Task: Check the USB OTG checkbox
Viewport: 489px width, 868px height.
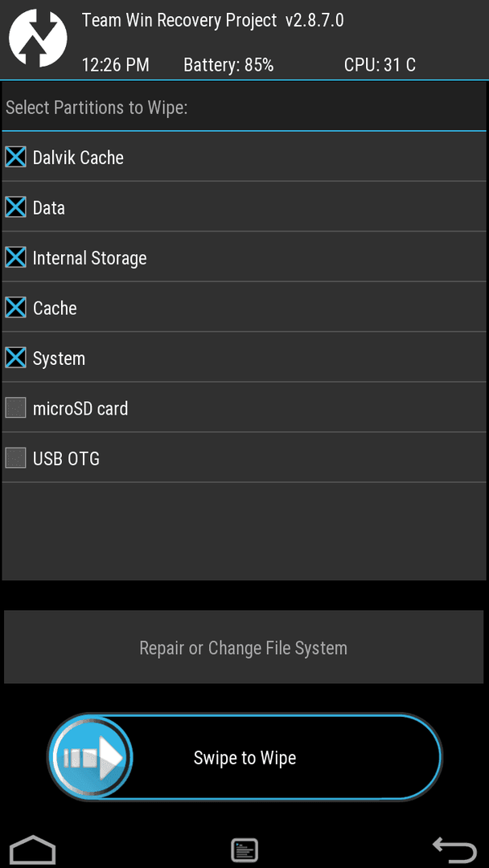Action: 16,459
